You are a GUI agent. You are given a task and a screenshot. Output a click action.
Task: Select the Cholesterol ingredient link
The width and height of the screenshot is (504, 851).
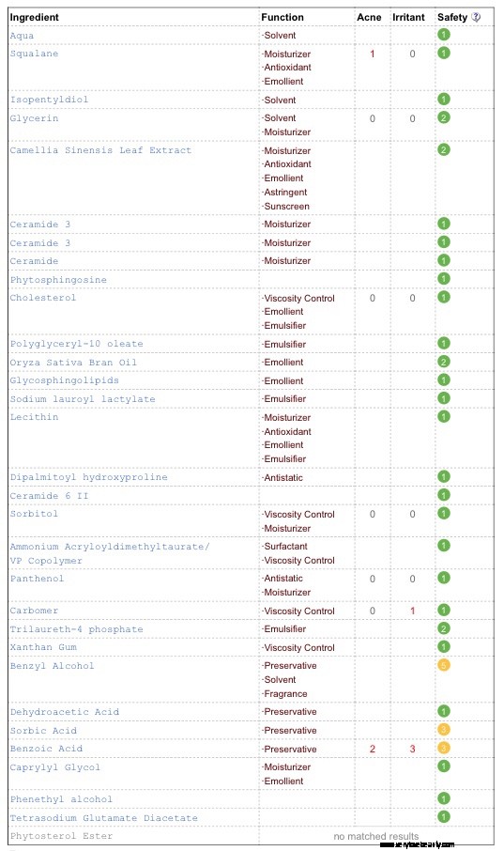pos(43,298)
